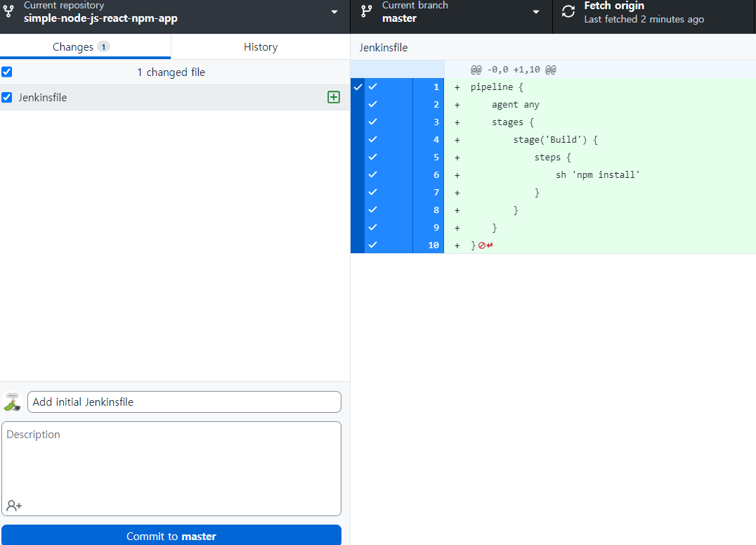Commit to master

tap(171, 536)
